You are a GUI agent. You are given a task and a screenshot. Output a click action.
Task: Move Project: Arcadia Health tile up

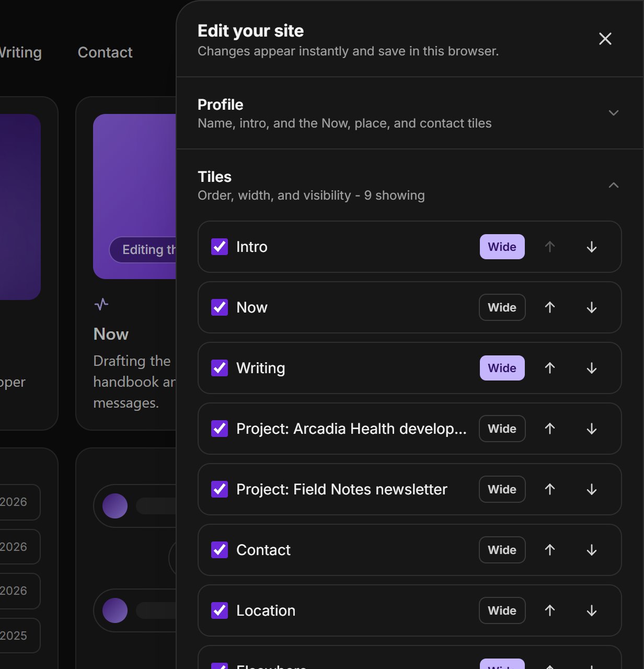pyautogui.click(x=550, y=429)
